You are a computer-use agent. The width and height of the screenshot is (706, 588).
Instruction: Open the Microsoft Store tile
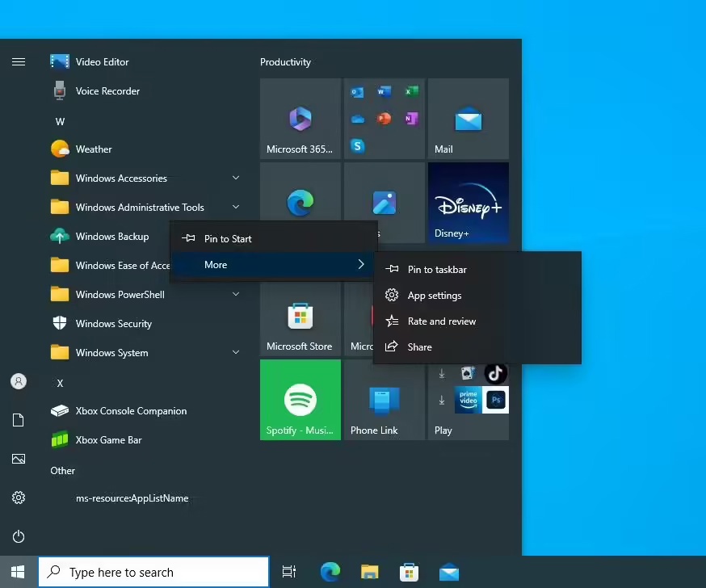pyautogui.click(x=300, y=319)
